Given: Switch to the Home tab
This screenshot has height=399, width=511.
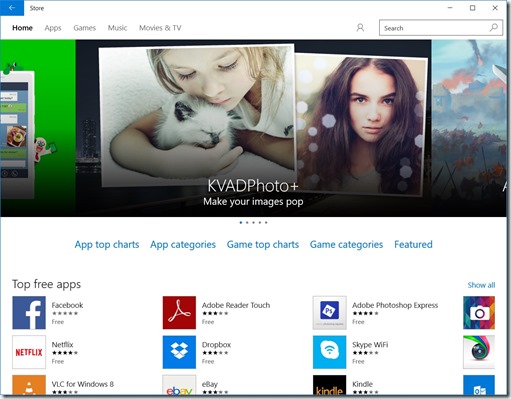Looking at the screenshot, I should coord(22,28).
